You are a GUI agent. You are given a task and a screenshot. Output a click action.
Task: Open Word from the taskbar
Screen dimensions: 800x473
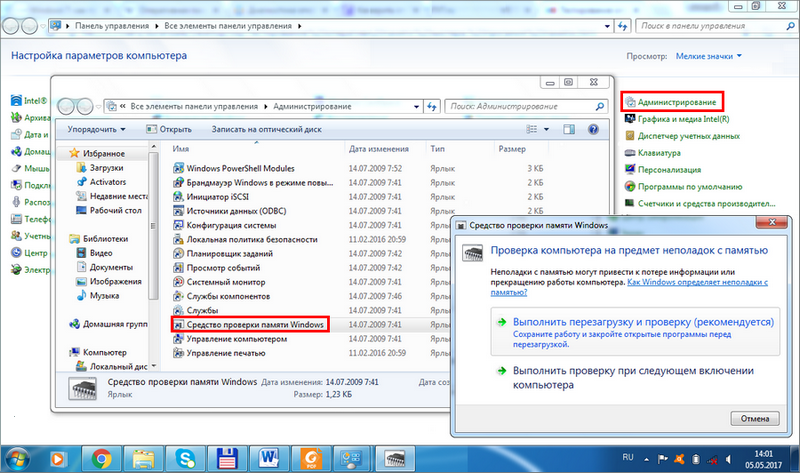(x=269, y=459)
